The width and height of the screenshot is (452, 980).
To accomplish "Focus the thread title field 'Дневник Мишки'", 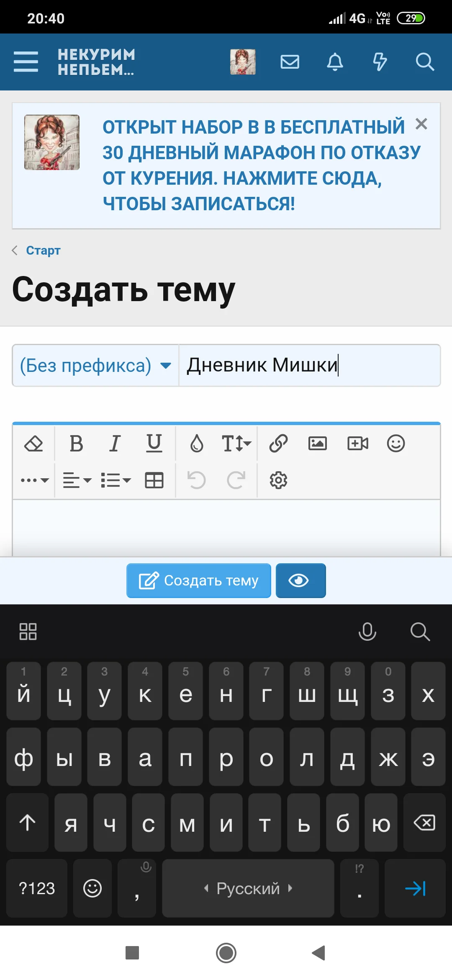I will [310, 366].
